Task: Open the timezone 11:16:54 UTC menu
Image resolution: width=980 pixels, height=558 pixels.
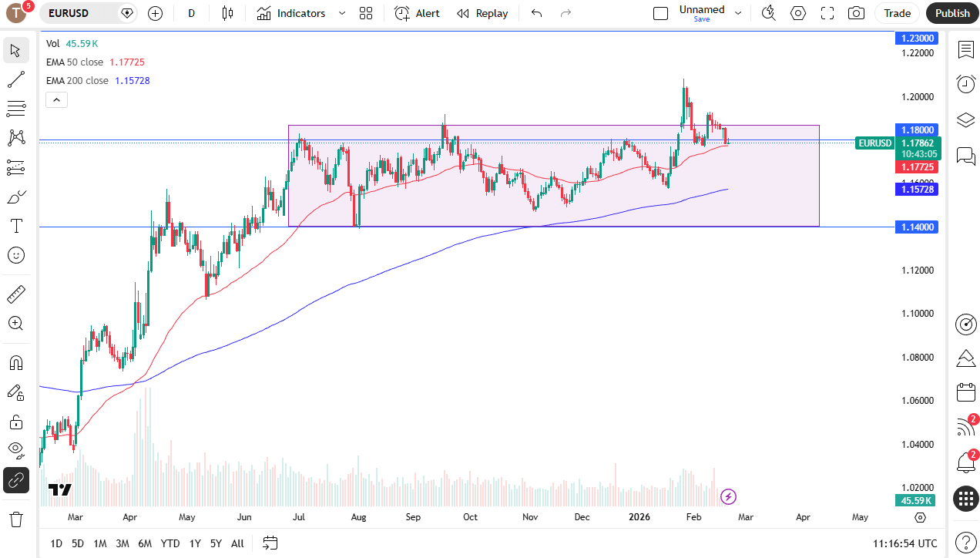Action: coord(905,543)
